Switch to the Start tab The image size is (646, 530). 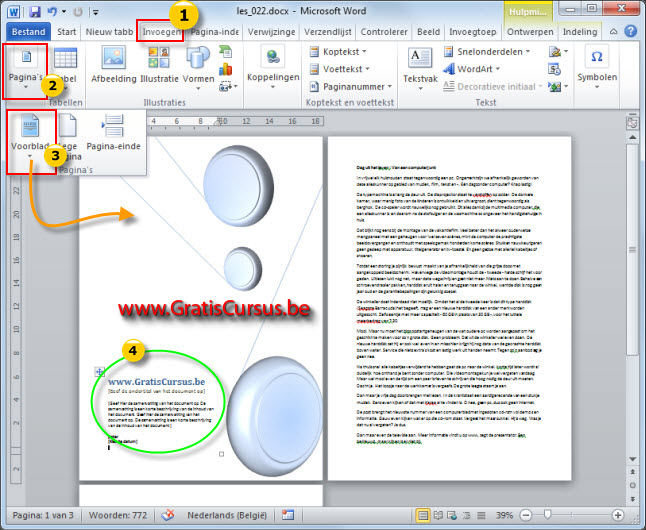(66, 32)
